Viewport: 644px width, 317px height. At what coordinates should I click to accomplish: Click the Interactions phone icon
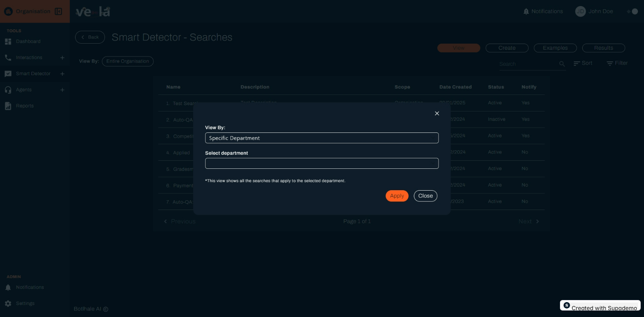pos(8,58)
